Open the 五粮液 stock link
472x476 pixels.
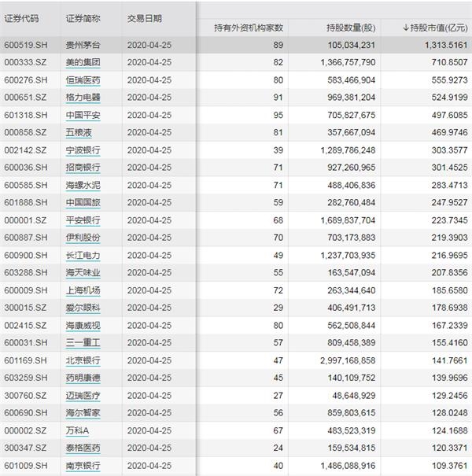(x=79, y=132)
